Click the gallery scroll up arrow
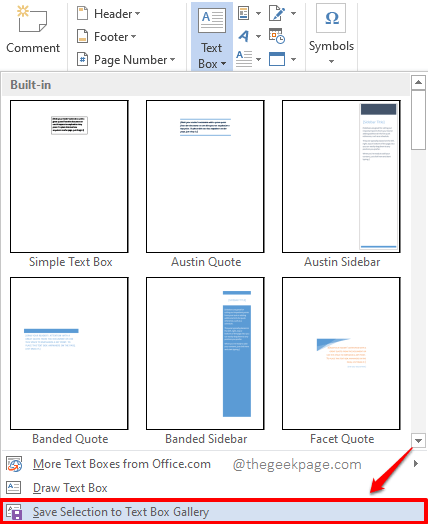Screen dimensions: 428x524 pyautogui.click(x=418, y=83)
